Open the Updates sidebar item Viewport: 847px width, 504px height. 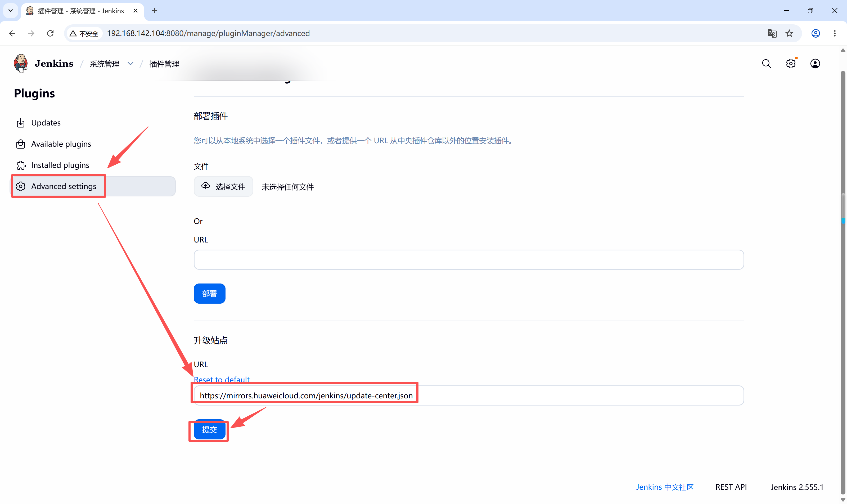click(x=93, y=123)
